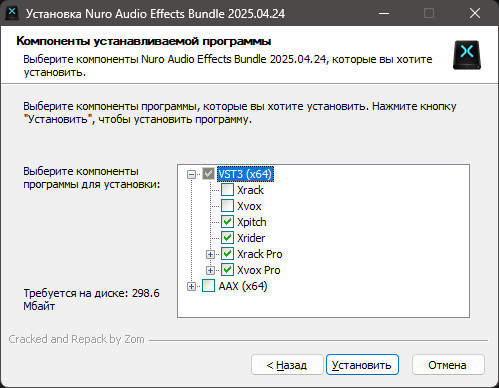499x388 pixels.
Task: Check the AAX (x64) checkbox
Action: 208,286
